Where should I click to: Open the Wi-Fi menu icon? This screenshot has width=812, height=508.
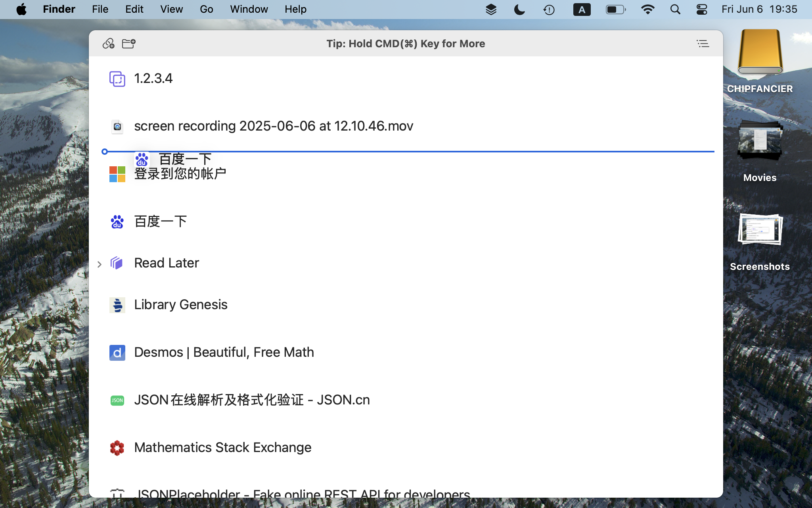click(x=647, y=10)
